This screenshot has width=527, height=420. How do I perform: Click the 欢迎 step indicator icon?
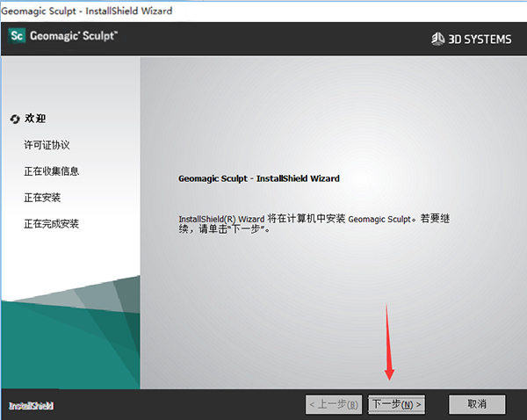pyautogui.click(x=15, y=119)
